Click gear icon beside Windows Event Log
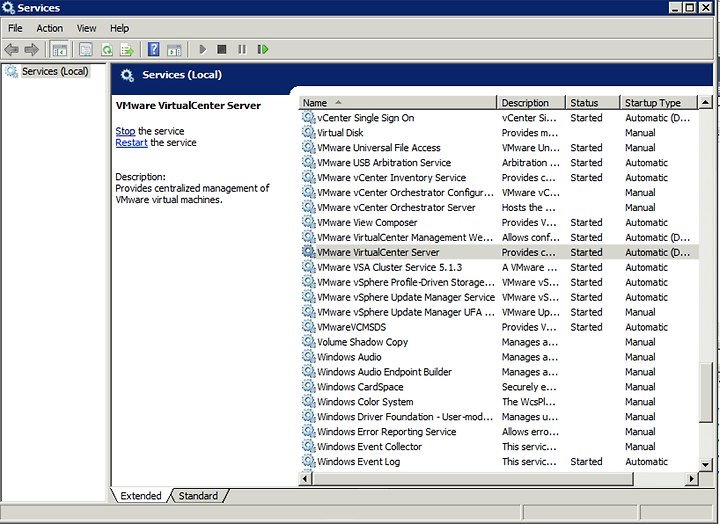Screen dimensions: 720x524 click(309, 462)
